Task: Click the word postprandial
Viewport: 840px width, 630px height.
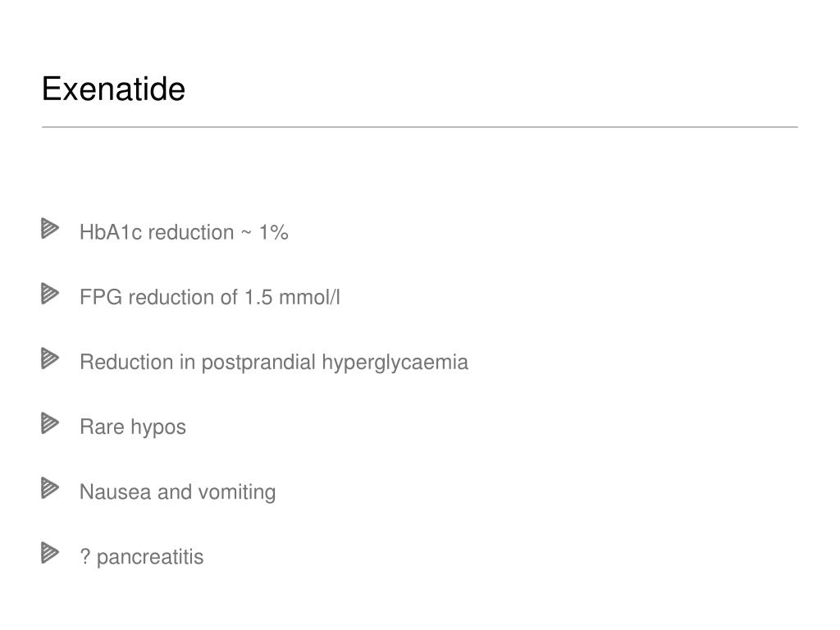Action: tap(258, 363)
